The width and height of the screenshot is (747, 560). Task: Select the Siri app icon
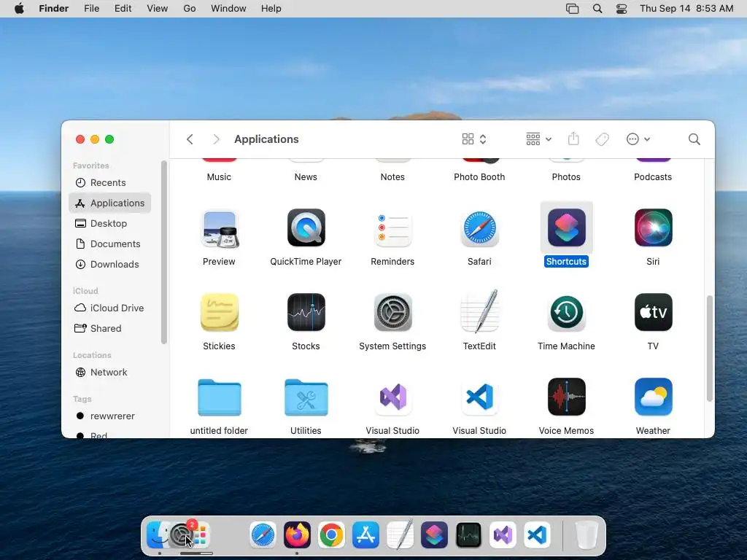pos(653,227)
